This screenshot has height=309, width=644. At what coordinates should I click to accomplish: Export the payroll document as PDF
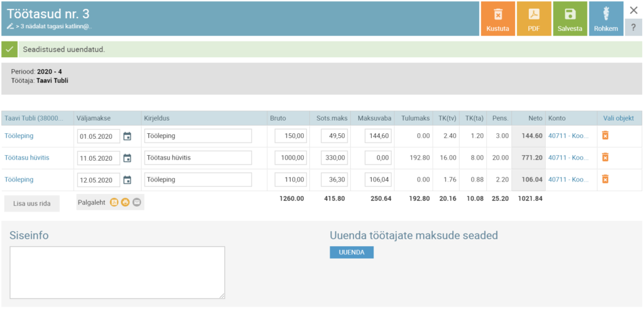pos(533,19)
